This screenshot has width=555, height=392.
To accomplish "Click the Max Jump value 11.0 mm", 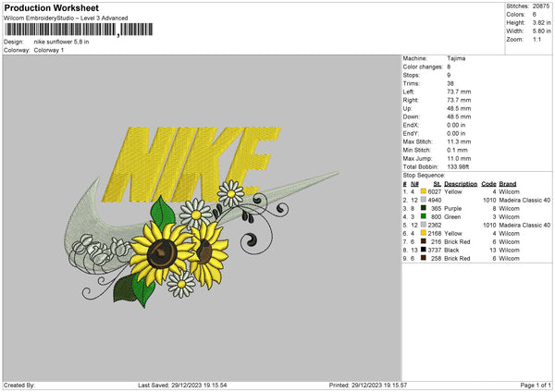I will coord(459,158).
